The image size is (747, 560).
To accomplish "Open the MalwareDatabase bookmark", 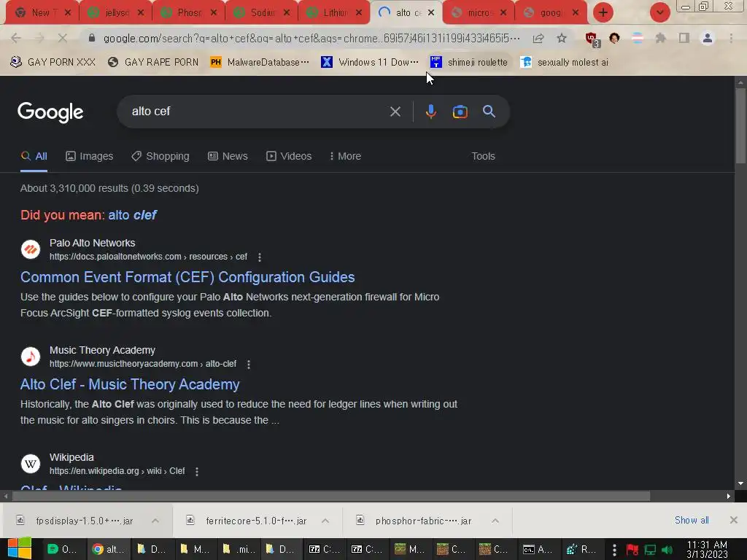I will click(260, 62).
